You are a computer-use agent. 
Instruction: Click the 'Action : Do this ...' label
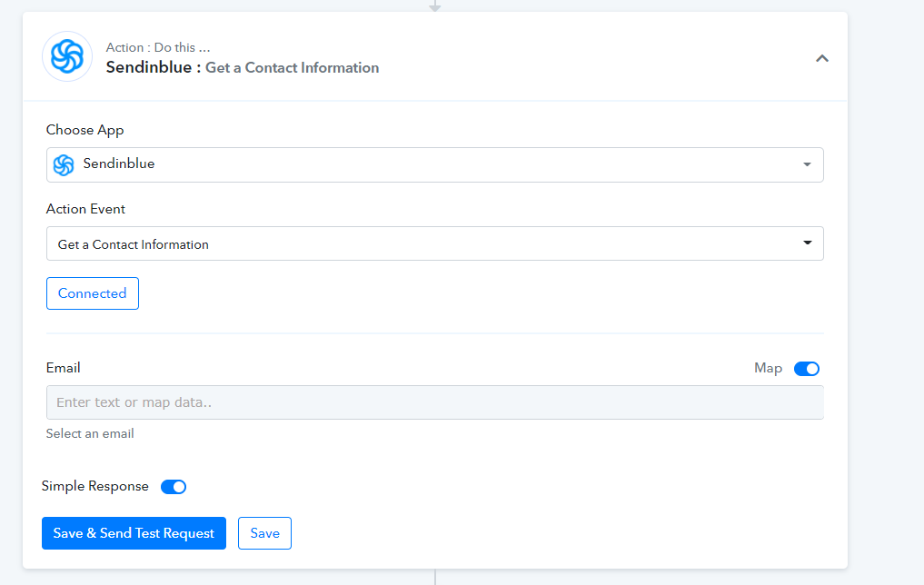click(158, 48)
